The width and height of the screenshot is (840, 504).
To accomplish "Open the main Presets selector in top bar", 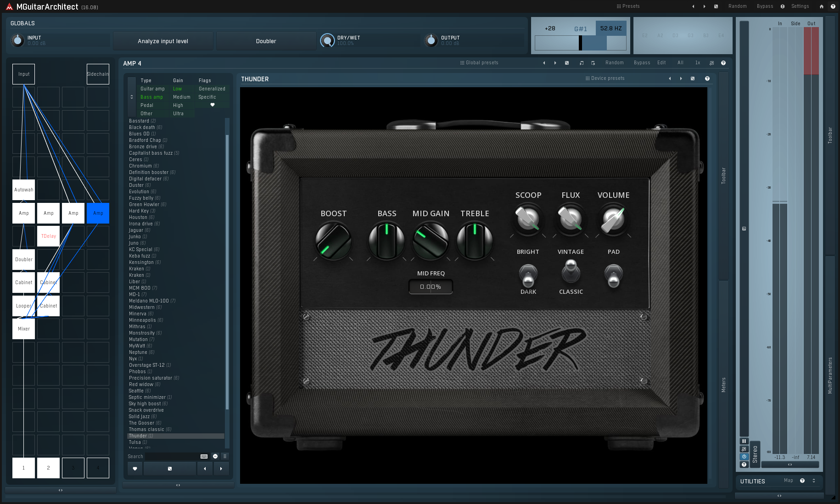I will click(x=628, y=6).
